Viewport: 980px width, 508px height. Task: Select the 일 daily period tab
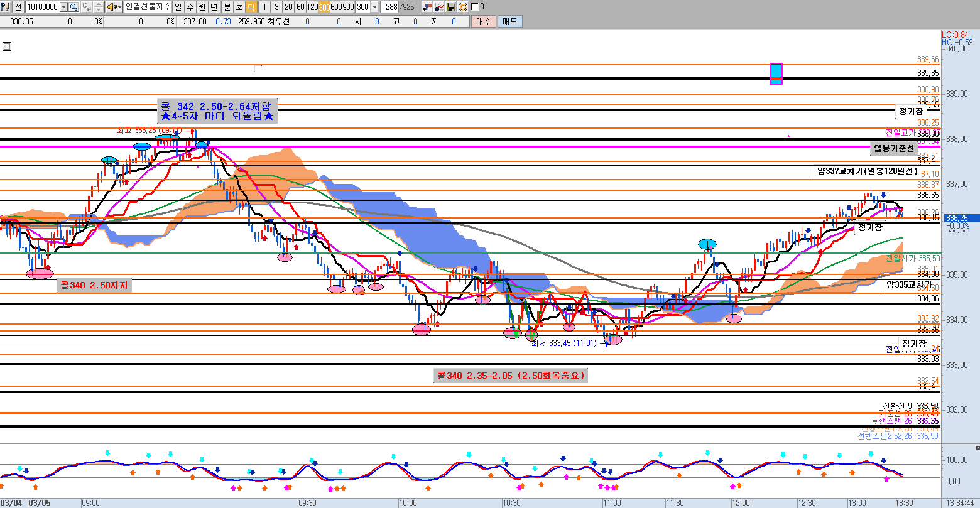178,7
